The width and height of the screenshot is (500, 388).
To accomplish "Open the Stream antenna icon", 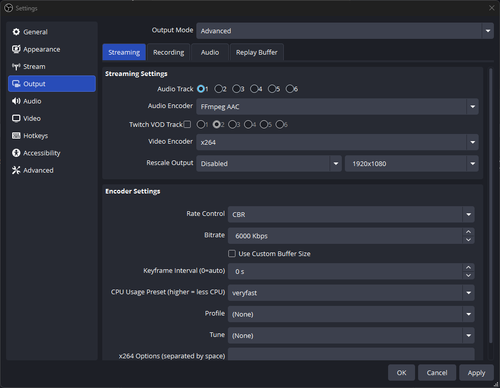I will tap(16, 67).
